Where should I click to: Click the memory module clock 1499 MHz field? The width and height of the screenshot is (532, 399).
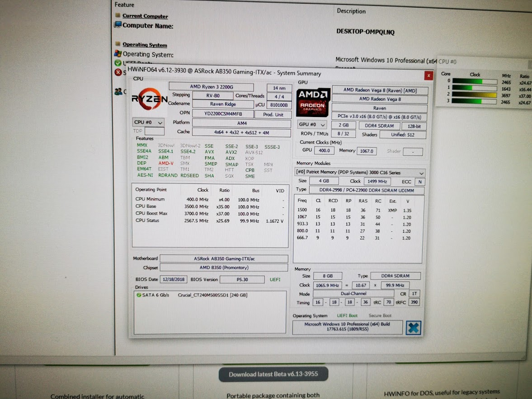tap(377, 182)
